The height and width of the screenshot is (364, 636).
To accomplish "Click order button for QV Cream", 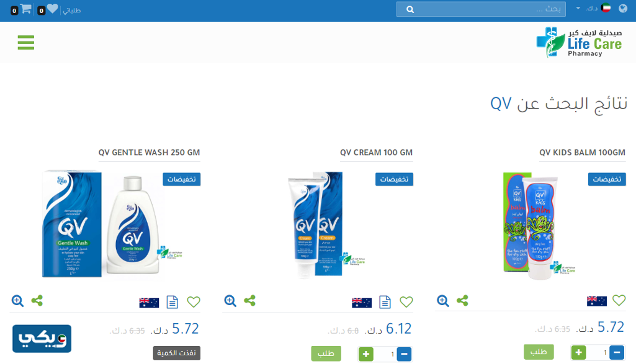I will pyautogui.click(x=326, y=353).
